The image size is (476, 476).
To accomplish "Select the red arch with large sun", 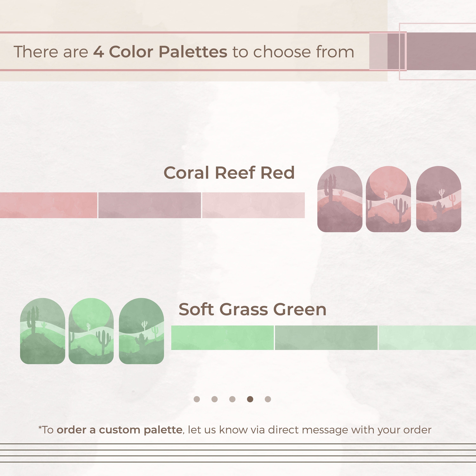I will coord(388,199).
